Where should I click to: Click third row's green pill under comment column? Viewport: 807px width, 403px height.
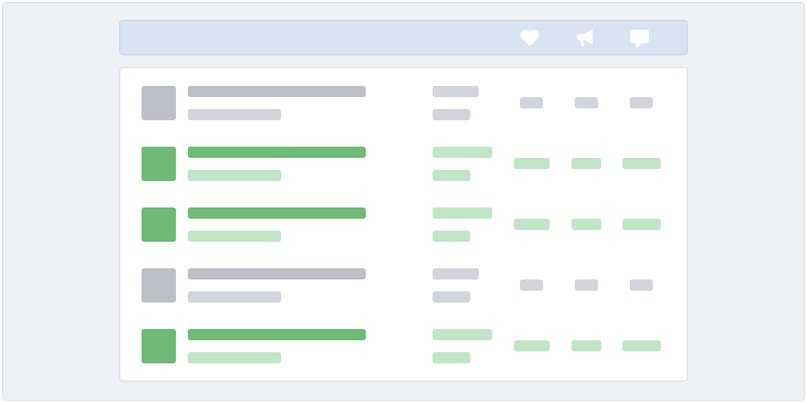(641, 225)
